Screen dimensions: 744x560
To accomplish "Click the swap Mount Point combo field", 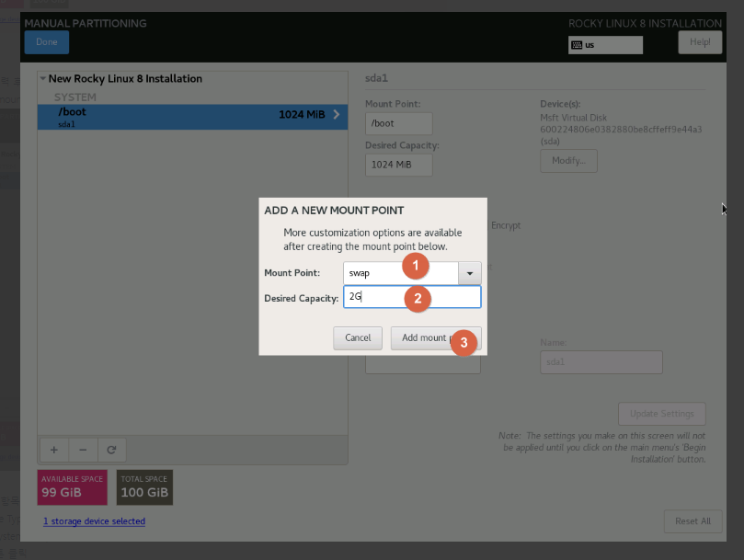I will (400, 273).
